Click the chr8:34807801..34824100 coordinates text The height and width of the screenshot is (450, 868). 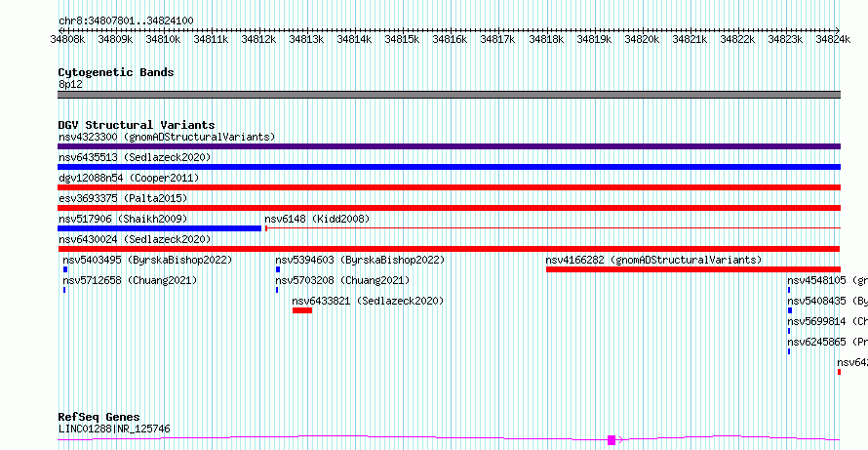pyautogui.click(x=126, y=21)
